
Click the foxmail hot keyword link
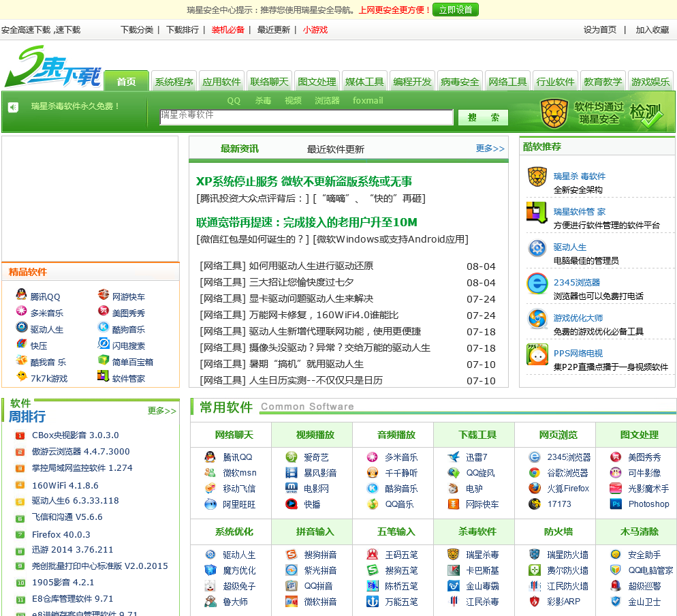coord(368,101)
